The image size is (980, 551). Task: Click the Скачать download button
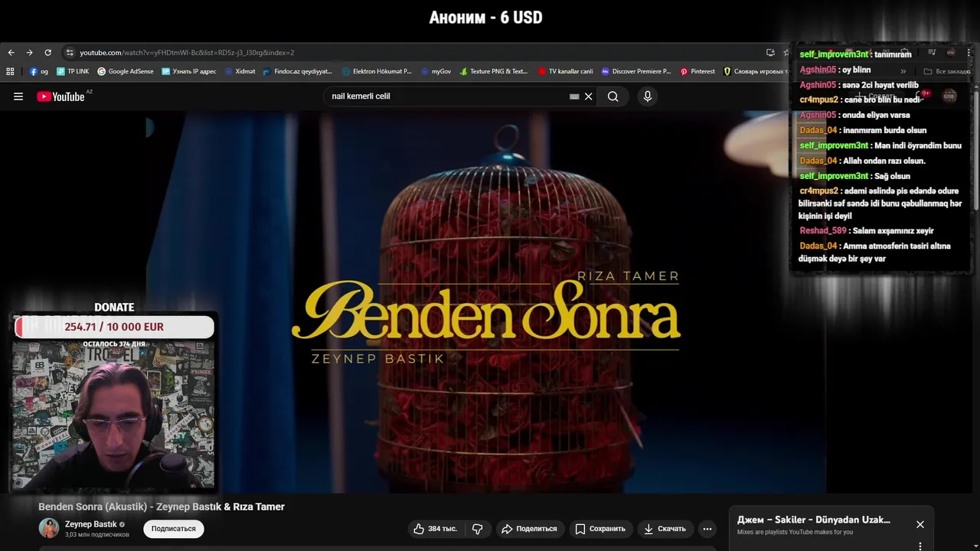pyautogui.click(x=665, y=529)
